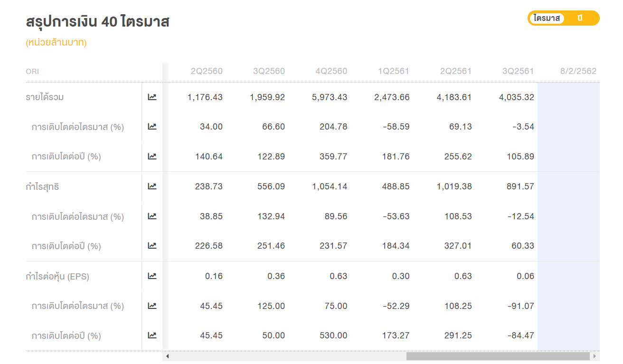Open graph for revenue การเติบโตต่อปี (%)
This screenshot has height=364, width=623.
pyautogui.click(x=152, y=156)
